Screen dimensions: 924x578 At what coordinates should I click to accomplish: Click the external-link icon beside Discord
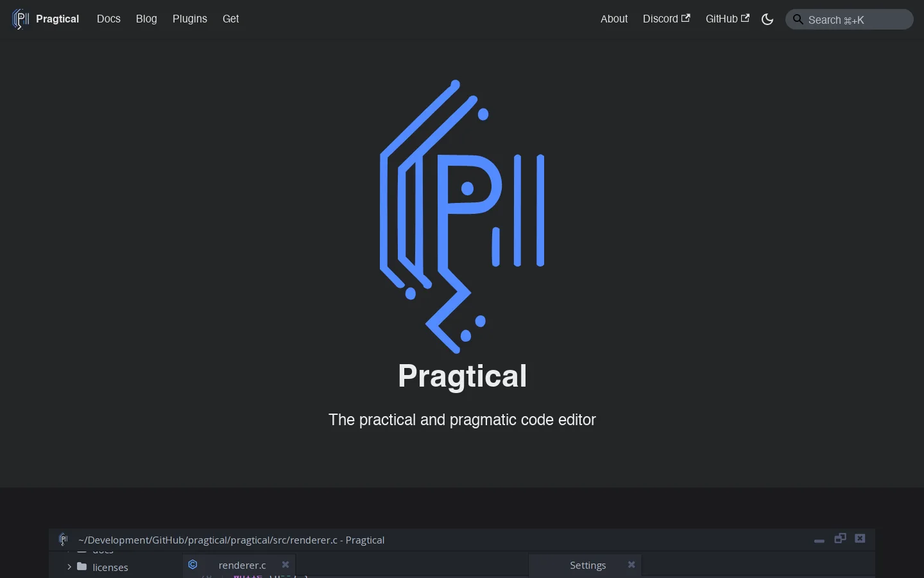click(686, 18)
